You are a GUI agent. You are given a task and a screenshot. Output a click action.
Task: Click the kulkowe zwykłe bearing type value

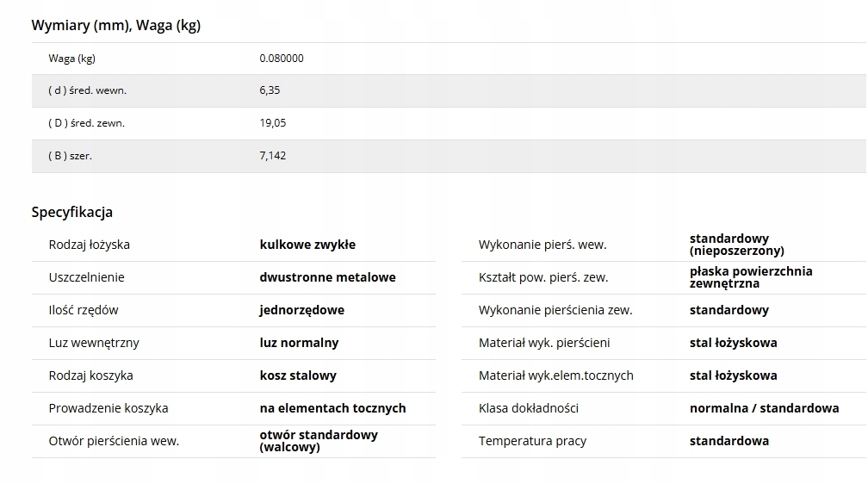tap(307, 245)
